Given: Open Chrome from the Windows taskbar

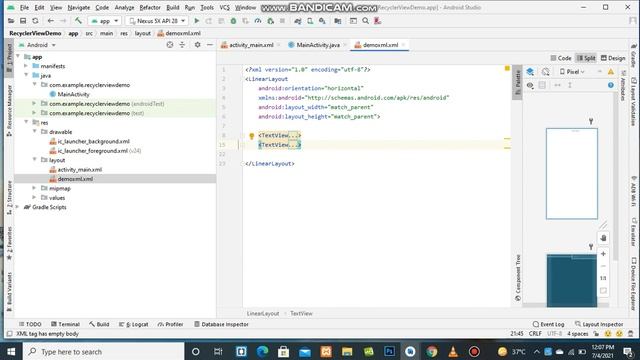Looking at the screenshot, I should pyautogui.click(x=431, y=351).
